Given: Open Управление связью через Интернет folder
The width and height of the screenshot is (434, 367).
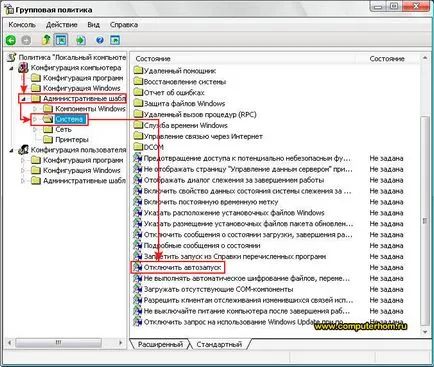Looking at the screenshot, I should pos(203,136).
